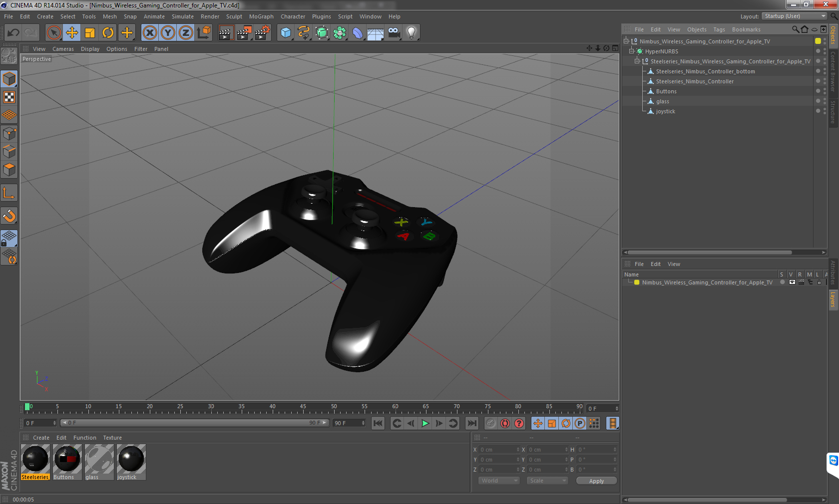This screenshot has height=504, width=839.
Task: Collapse the top Nimbus_Wireless_Gaming_Controller null
Action: (x=626, y=41)
